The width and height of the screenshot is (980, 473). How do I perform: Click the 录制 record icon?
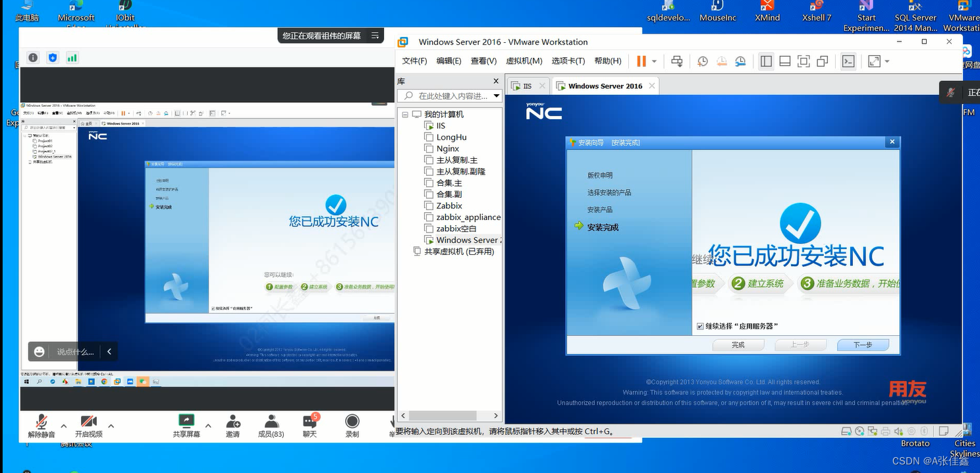352,422
